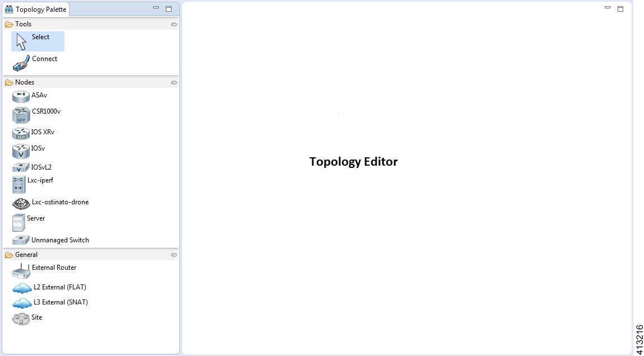644x356 pixels.
Task: Click the Unmanaged Switch label text
Action: (60, 240)
